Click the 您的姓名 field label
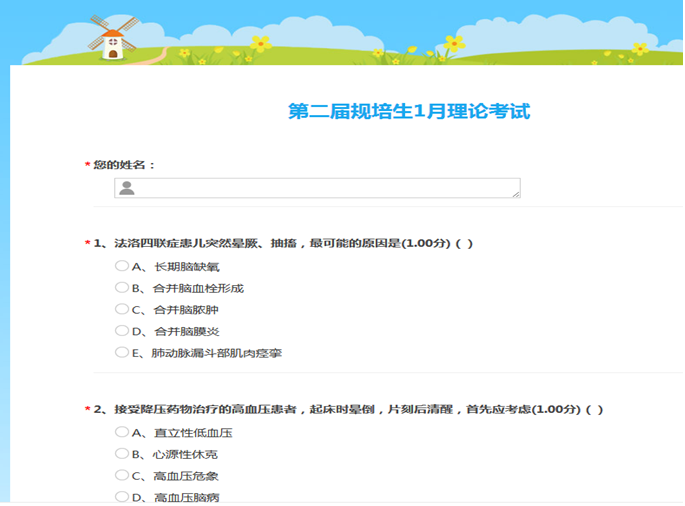 click(124, 164)
